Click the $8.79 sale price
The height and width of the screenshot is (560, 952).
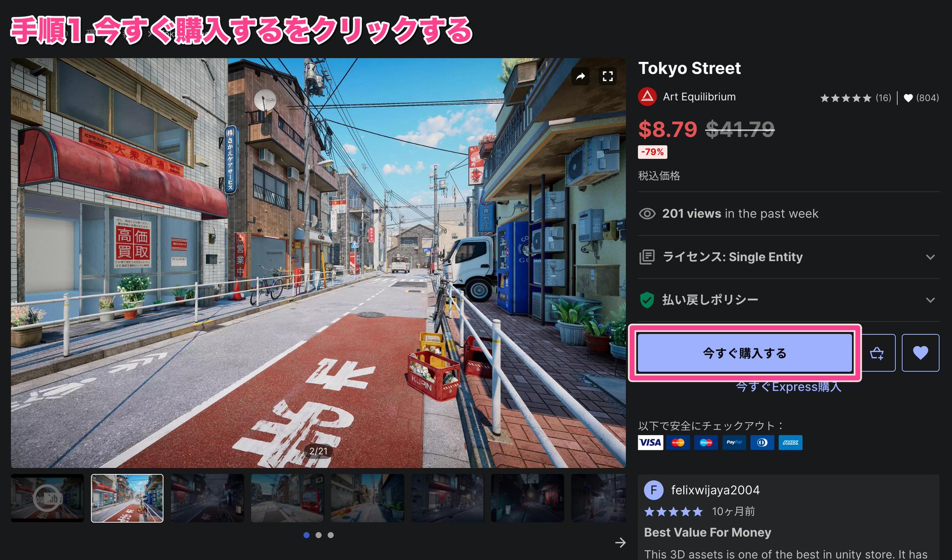(x=668, y=129)
